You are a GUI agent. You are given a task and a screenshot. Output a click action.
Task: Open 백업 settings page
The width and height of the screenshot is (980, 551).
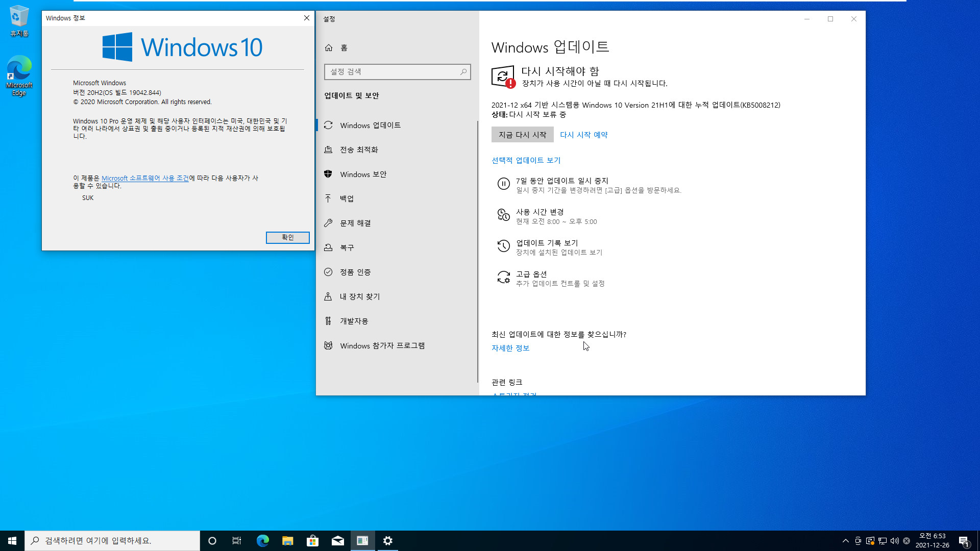coord(397,198)
